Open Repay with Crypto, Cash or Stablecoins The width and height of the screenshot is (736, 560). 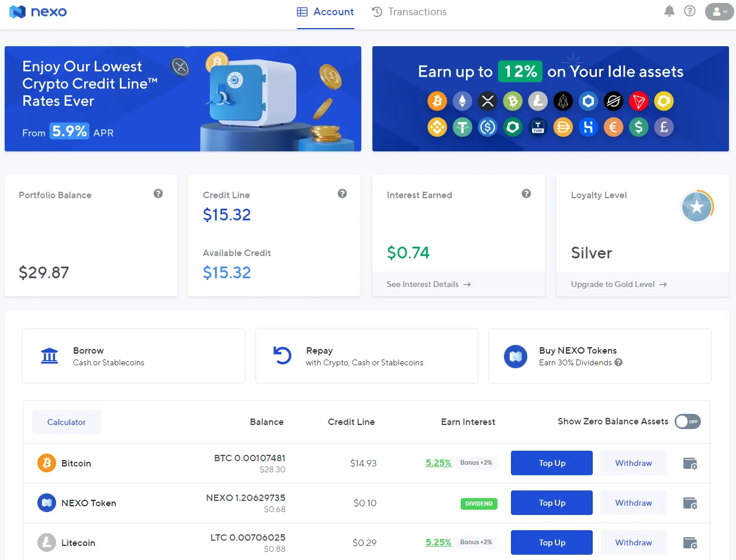point(367,356)
